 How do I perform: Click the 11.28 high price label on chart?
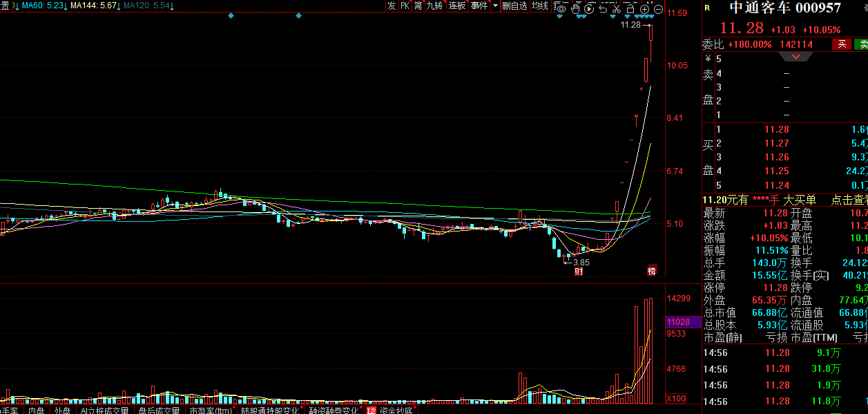pos(630,25)
